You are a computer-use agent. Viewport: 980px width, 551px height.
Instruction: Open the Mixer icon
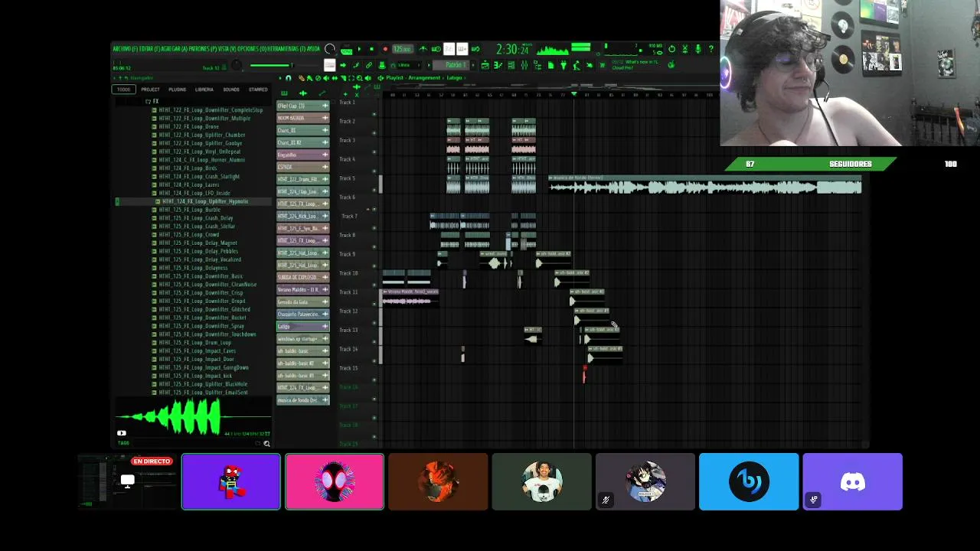(x=524, y=65)
